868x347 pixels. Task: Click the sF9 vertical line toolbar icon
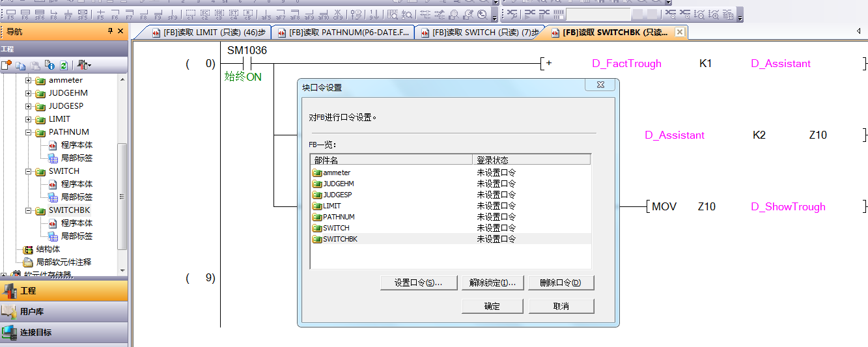172,14
